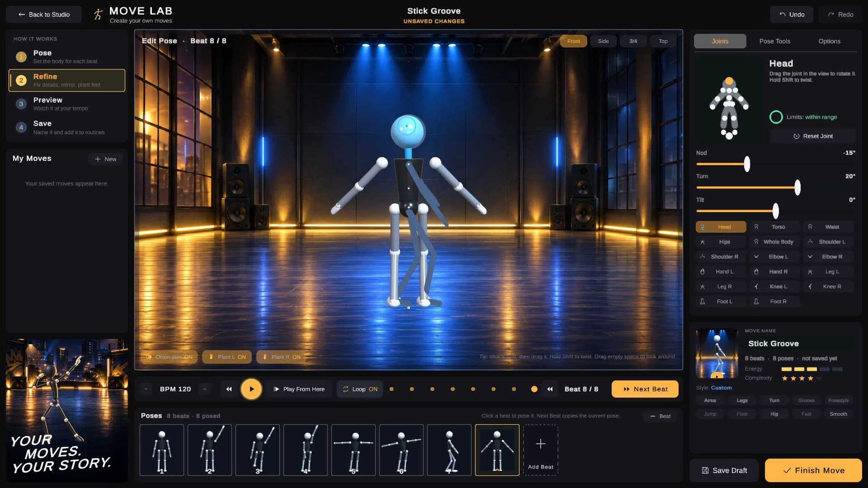868x488 pixels.
Task: Select the Shoulder L joint
Action: tap(828, 242)
